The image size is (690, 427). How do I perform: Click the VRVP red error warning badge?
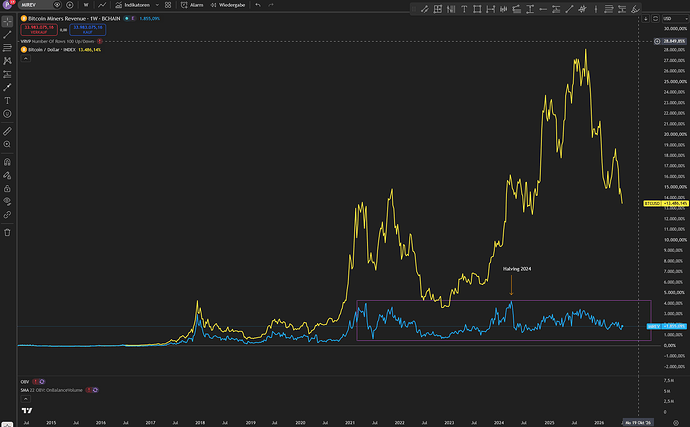[100, 41]
